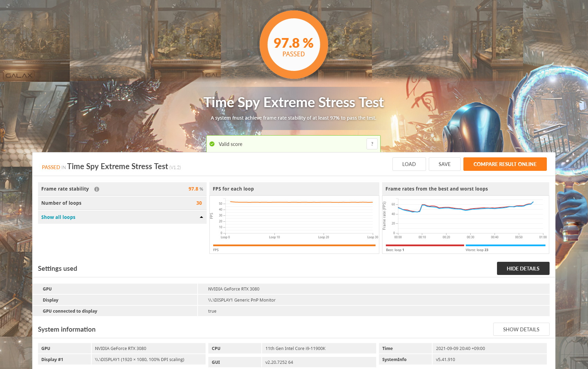Click the orange FPS legend bar
The image size is (588, 369).
coord(295,245)
